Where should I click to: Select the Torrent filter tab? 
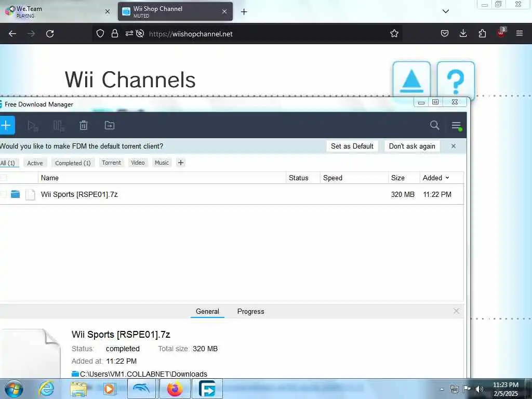point(111,163)
